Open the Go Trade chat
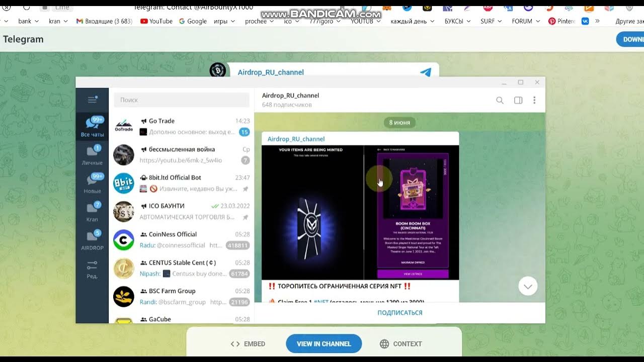 (182, 126)
